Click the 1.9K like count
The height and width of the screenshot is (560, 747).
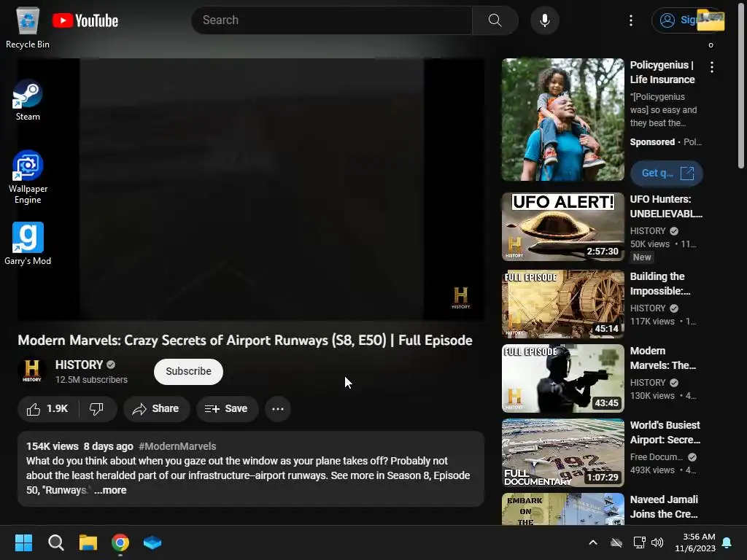coord(57,409)
